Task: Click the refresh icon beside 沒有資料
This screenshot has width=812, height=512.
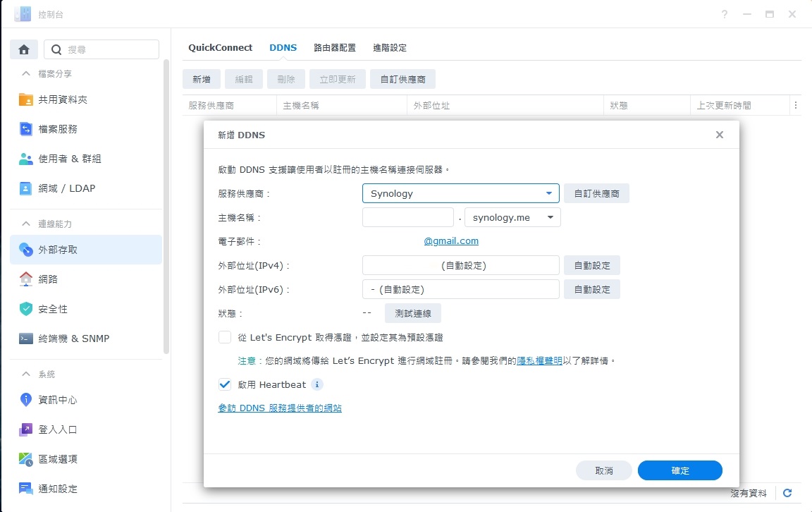Action: pyautogui.click(x=787, y=493)
